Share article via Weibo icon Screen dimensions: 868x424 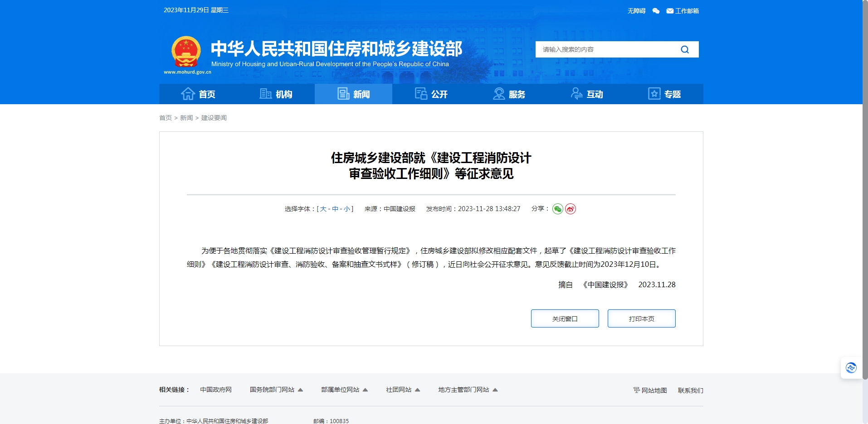coord(571,209)
